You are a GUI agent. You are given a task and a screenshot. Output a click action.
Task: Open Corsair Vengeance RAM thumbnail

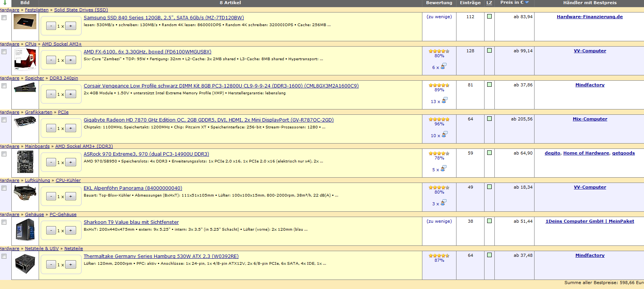25,88
